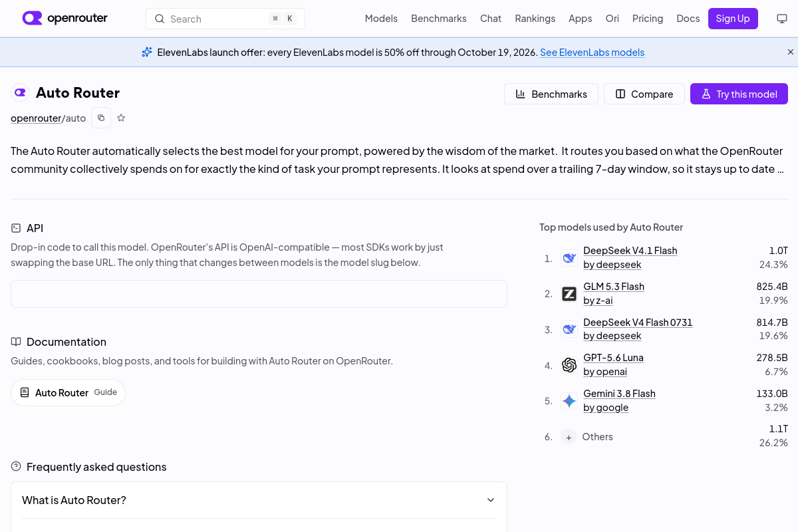Copy the openrouter/auto model slug

(101, 118)
